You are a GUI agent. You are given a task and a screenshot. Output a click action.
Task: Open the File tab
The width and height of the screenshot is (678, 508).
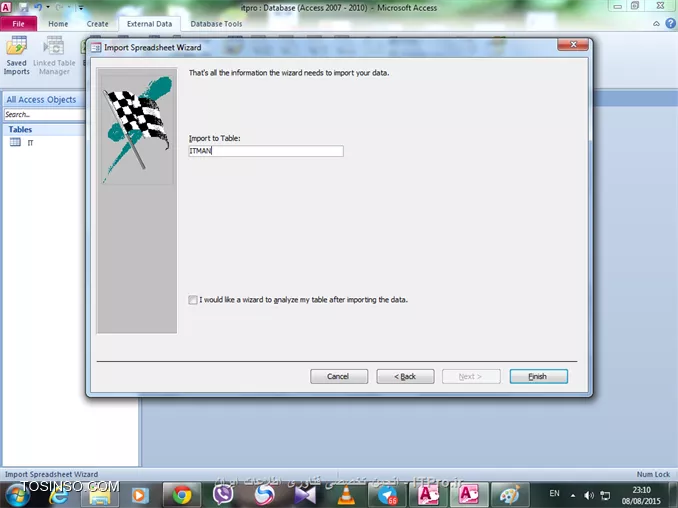click(x=19, y=24)
